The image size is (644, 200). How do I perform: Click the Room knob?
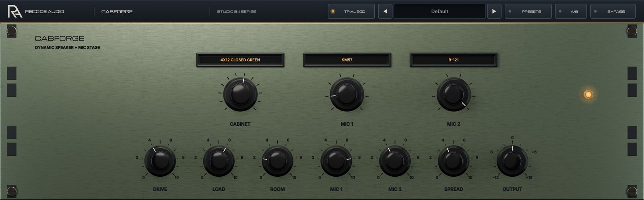pos(277,161)
